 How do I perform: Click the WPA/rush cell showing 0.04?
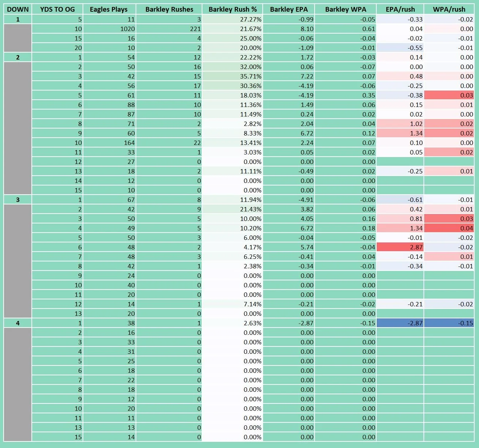[x=449, y=228]
